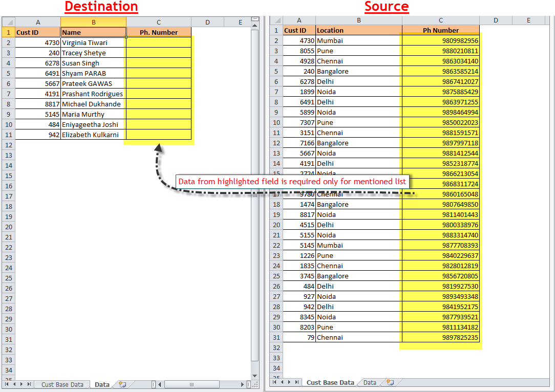Click next sheet arrow in Source

pos(289,382)
